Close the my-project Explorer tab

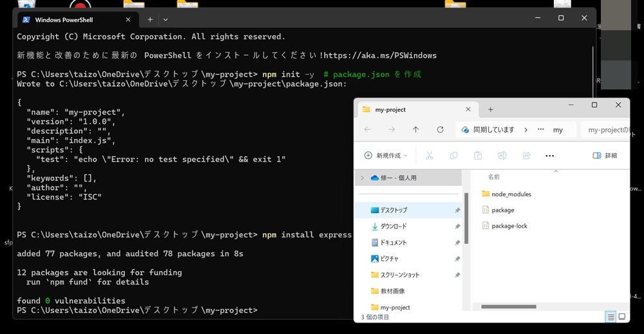(x=468, y=109)
